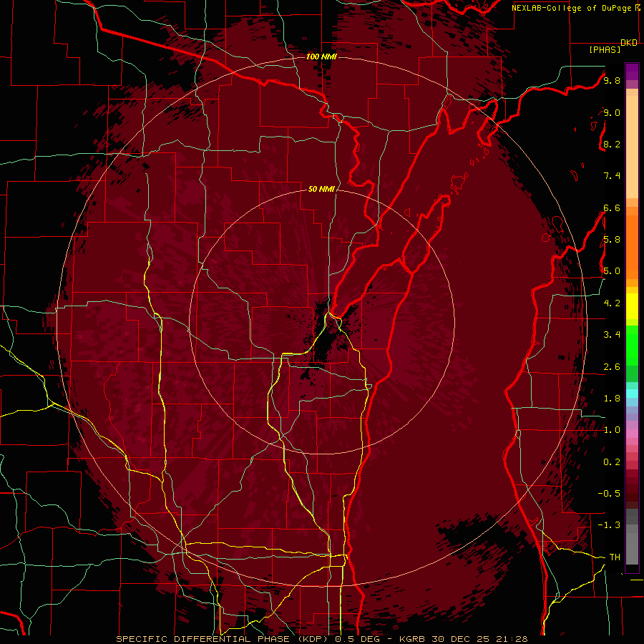Click the "50 NMI" range ring label

click(321, 189)
